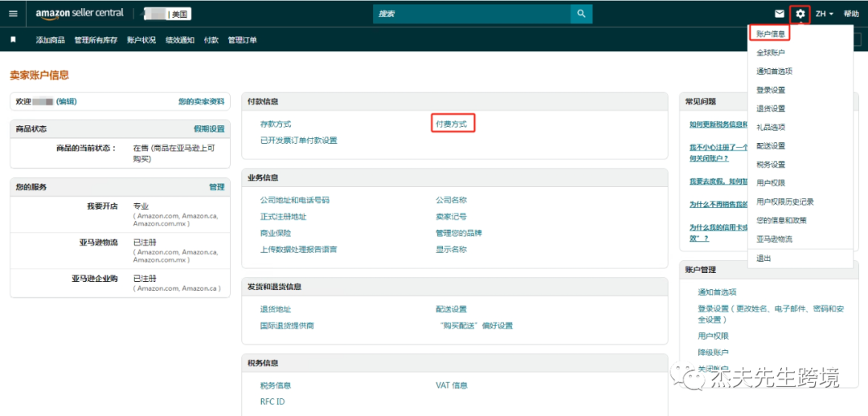Click the search magnifier button
Image resolution: width=868 pixels, height=416 pixels.
581,14
